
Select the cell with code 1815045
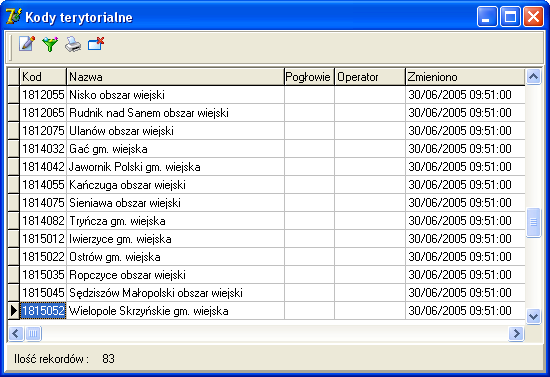[43, 293]
